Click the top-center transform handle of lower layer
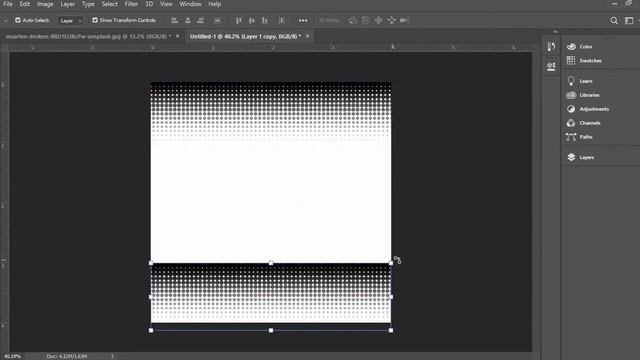 point(271,263)
